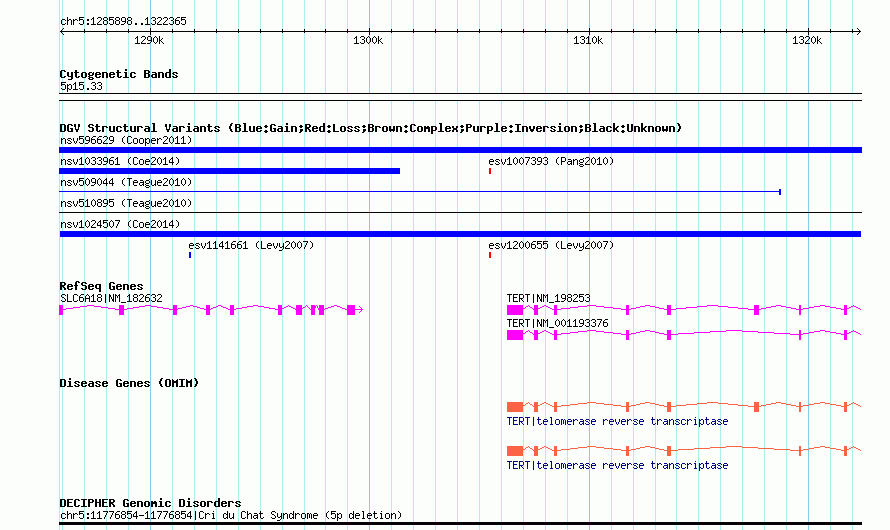
Task: Select gene label SLC6A18|NM_182632
Action: pos(111,298)
